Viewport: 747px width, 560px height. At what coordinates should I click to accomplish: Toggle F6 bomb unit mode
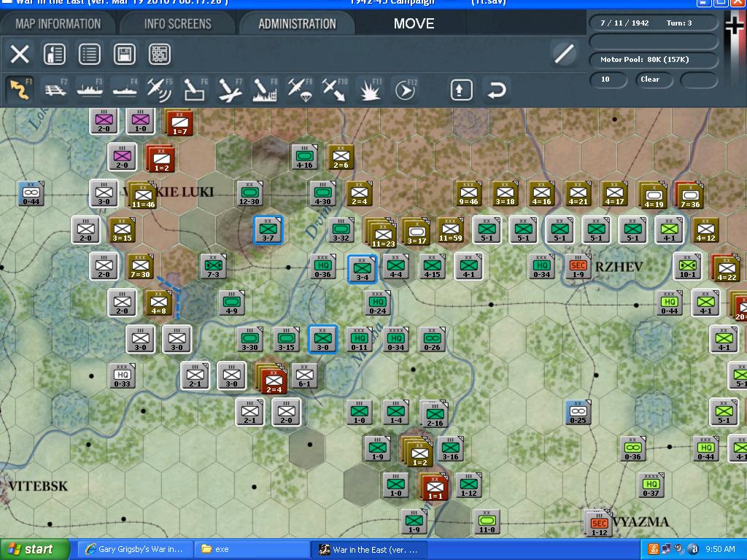tap(195, 90)
